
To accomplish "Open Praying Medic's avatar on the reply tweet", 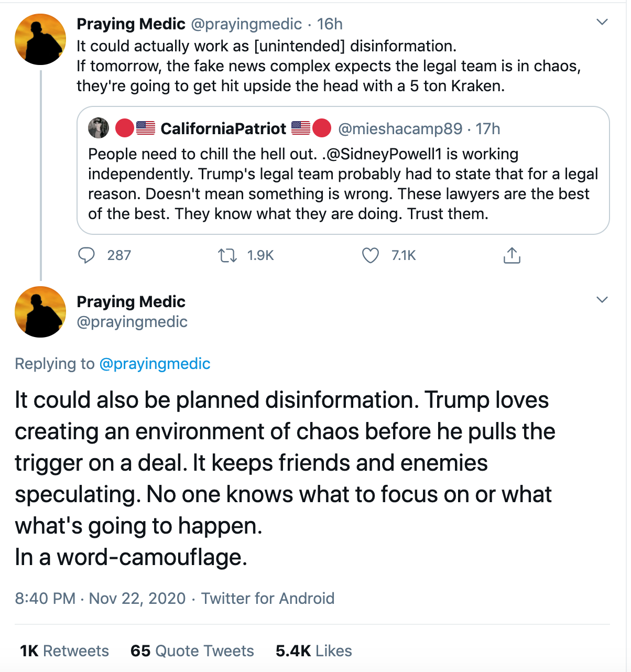I will pos(40,312).
